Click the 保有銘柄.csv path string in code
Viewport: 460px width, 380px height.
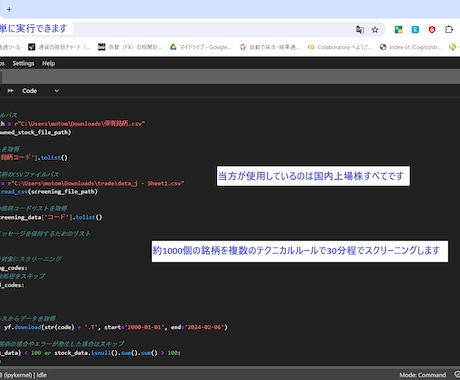coord(79,124)
